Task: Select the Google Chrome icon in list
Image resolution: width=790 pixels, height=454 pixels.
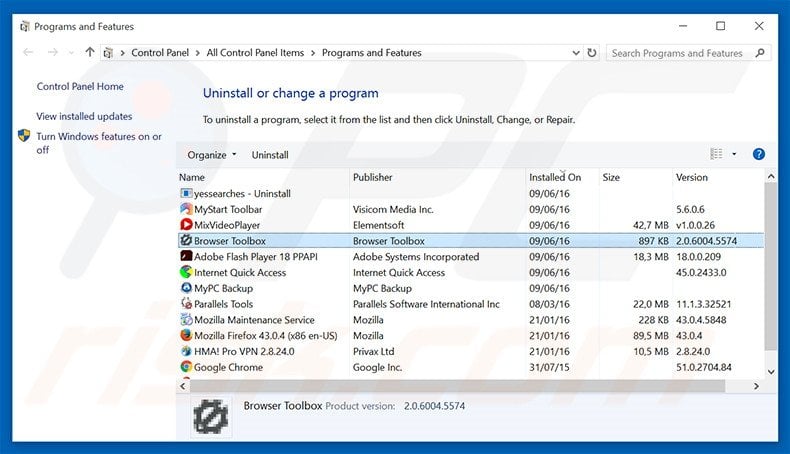Action: (186, 367)
